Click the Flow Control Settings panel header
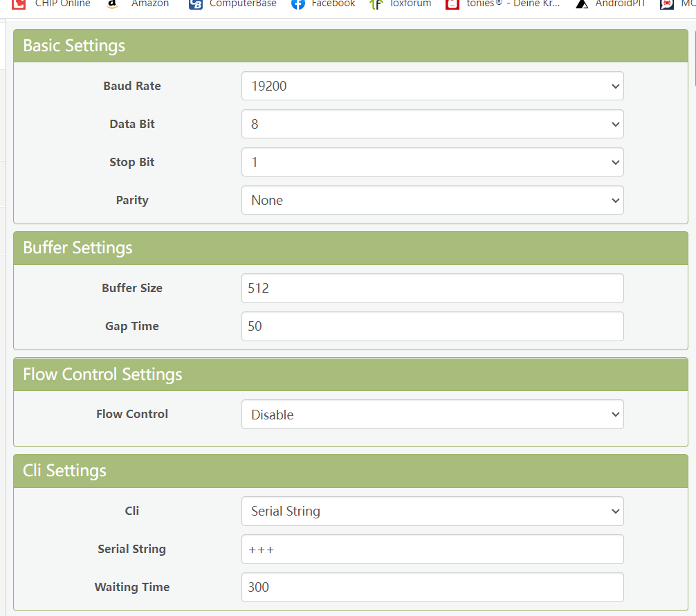696x616 pixels. coord(351,374)
